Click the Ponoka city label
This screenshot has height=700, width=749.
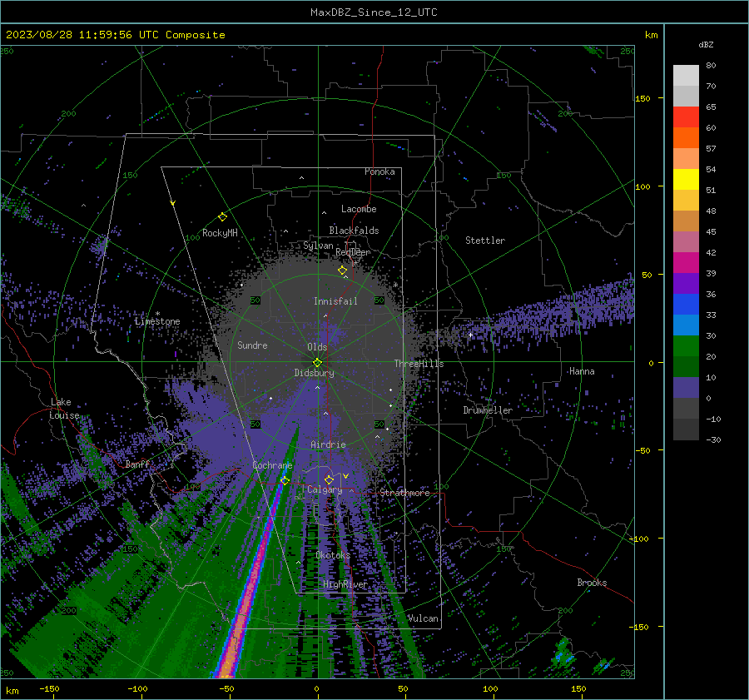click(x=379, y=171)
